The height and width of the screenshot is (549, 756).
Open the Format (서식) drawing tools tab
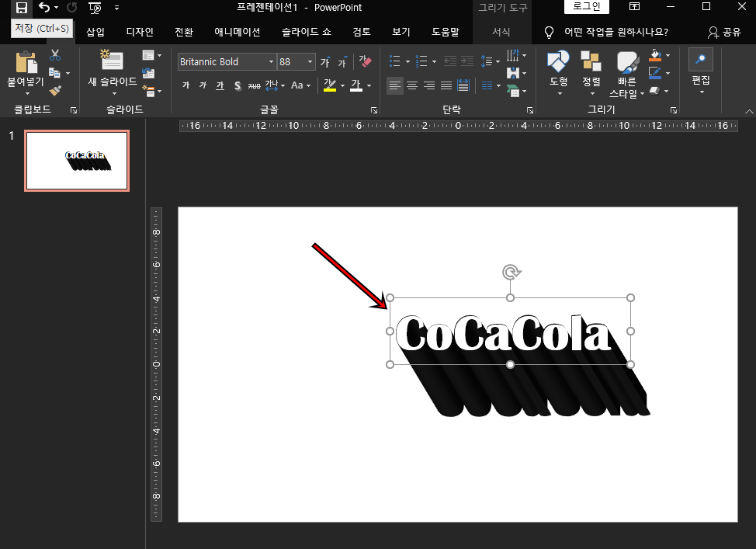pyautogui.click(x=501, y=32)
